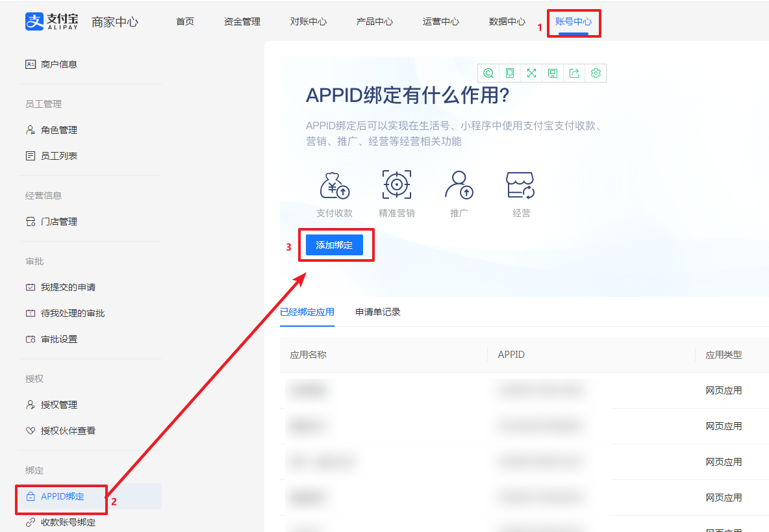Viewport: 769px width, 532px height.
Task: Go to the 首页 top menu
Action: point(185,21)
